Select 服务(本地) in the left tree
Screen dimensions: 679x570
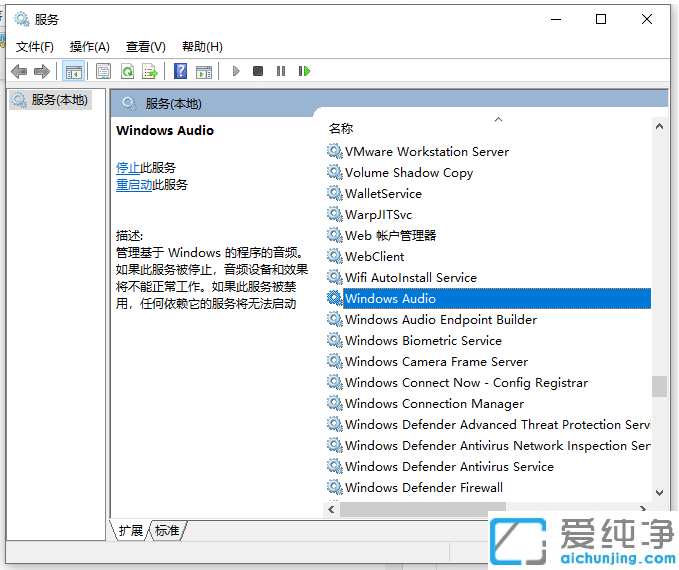pyautogui.click(x=59, y=100)
